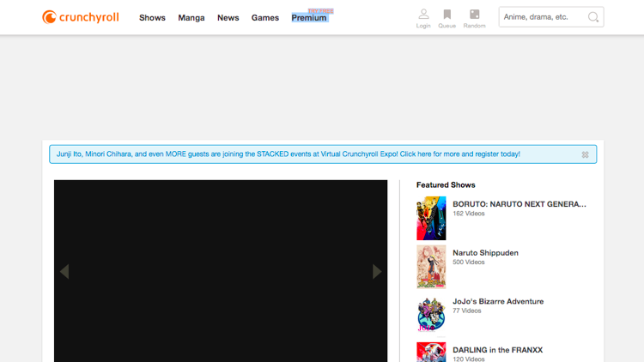Open BORUTO: NARUTO NEXT GENERATIONS title
Viewport: 644px width, 362px height.
519,204
